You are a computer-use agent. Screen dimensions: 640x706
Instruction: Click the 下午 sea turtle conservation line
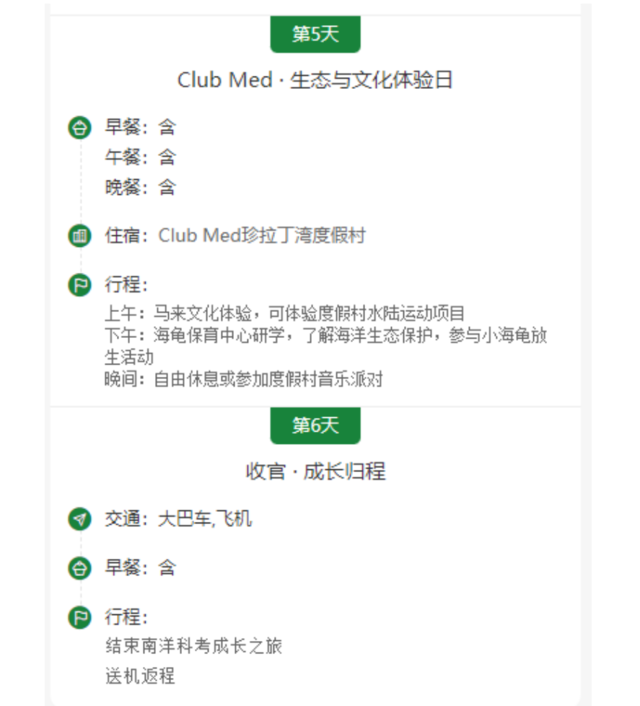[x=325, y=335]
